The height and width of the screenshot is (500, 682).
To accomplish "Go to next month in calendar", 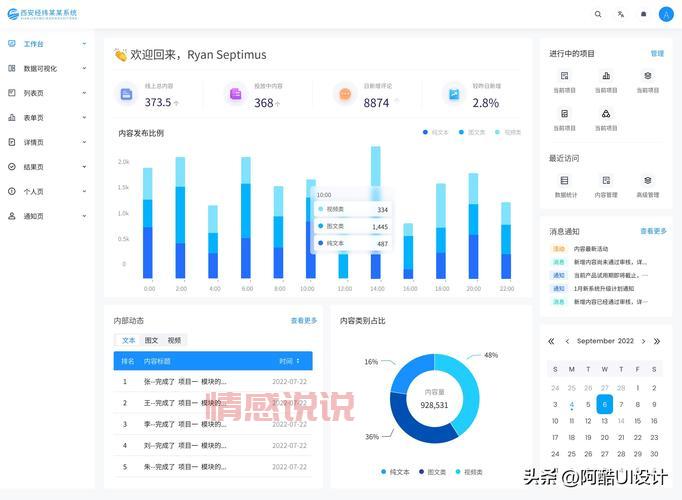I will pyautogui.click(x=643, y=341).
